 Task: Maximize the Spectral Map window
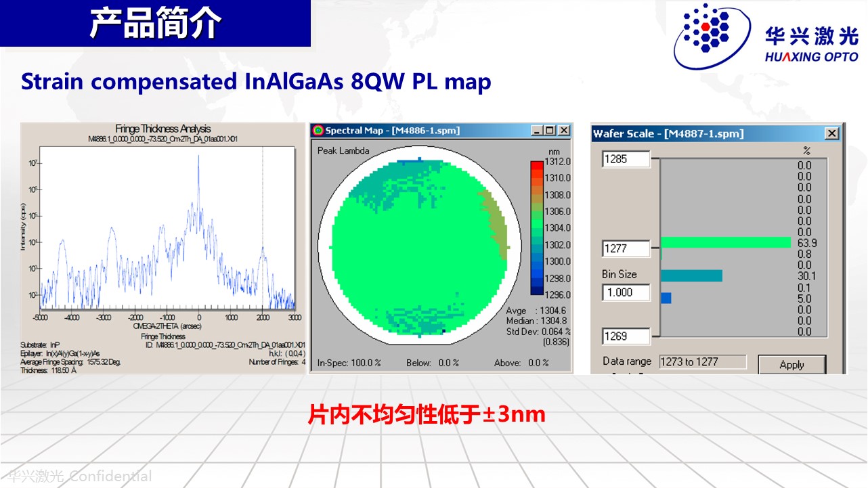click(549, 130)
